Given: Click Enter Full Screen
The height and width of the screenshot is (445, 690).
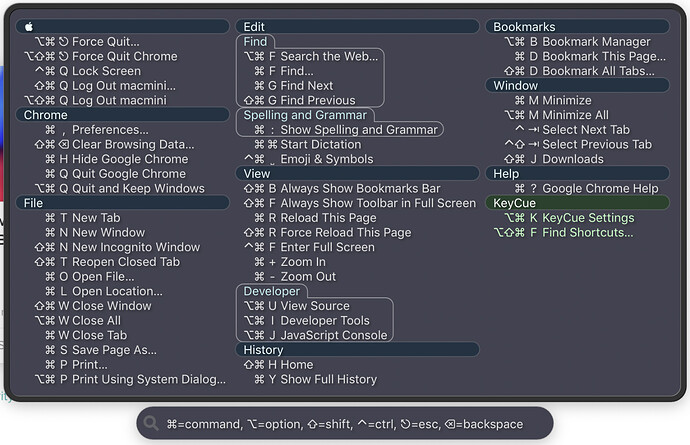Looking at the screenshot, I should [x=309, y=247].
